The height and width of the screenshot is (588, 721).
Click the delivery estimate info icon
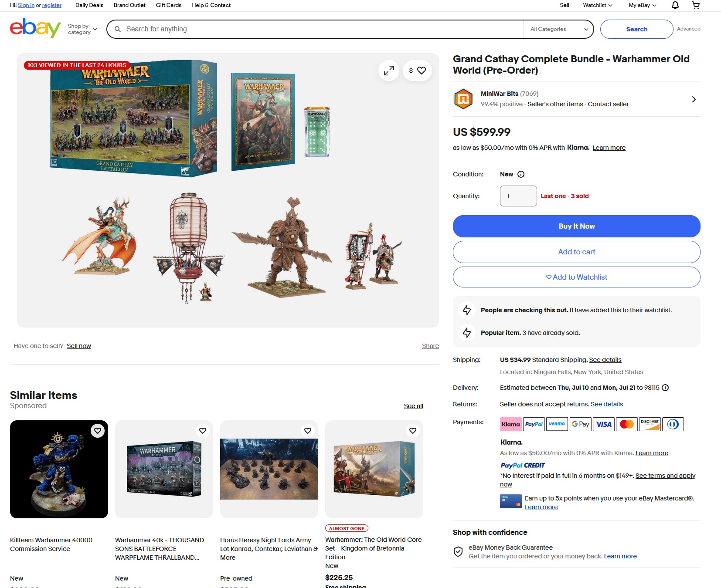[665, 388]
